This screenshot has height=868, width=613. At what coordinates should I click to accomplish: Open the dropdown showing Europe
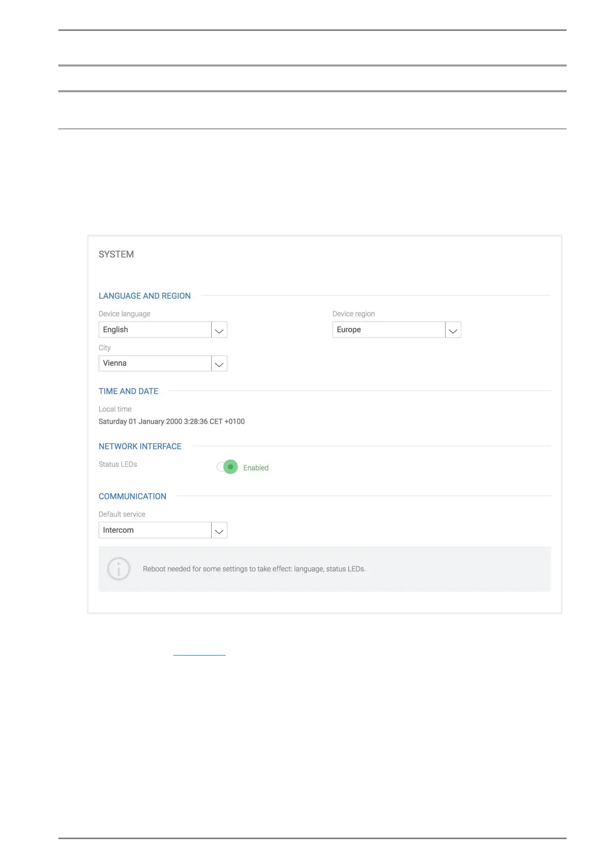coord(389,330)
